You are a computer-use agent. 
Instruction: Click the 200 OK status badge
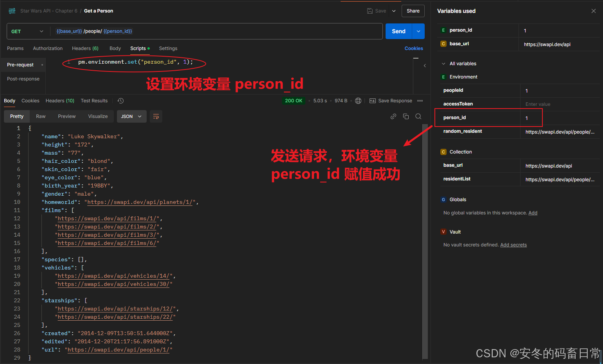click(x=294, y=101)
